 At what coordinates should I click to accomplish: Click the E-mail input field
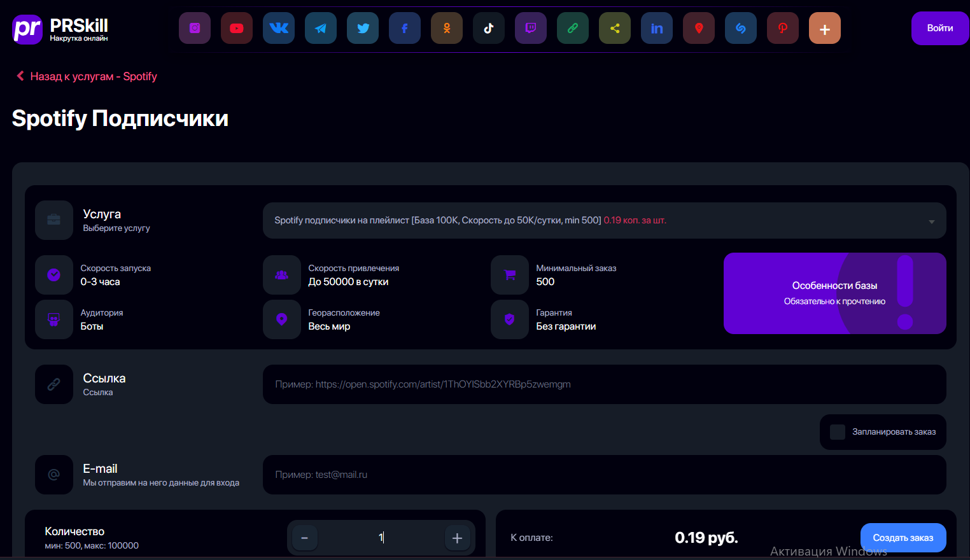pos(605,475)
